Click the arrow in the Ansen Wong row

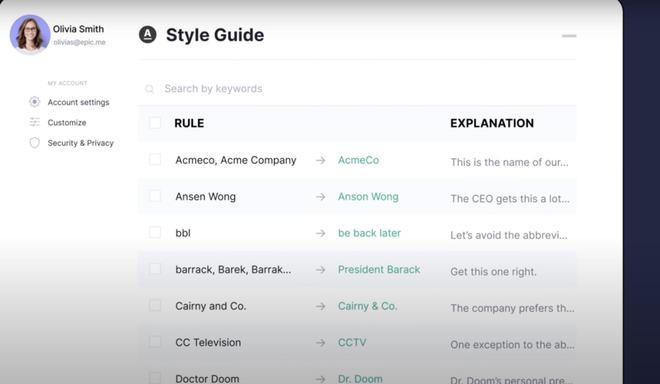point(321,197)
